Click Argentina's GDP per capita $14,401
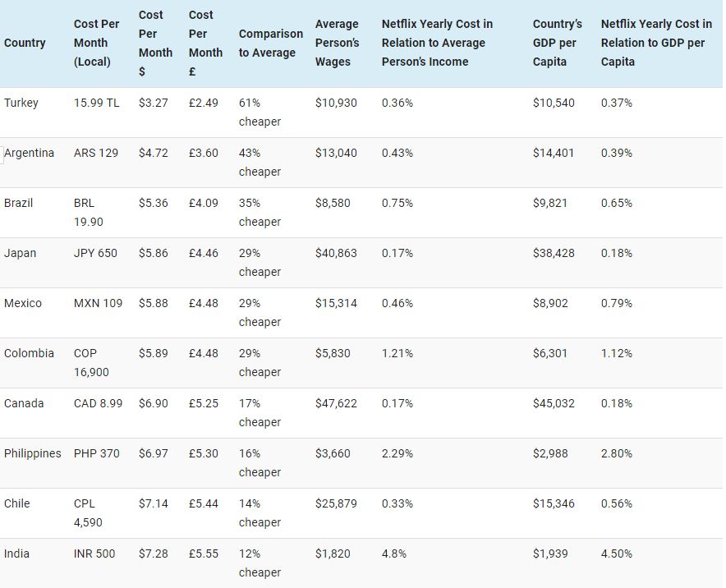726x588 pixels. coord(554,153)
